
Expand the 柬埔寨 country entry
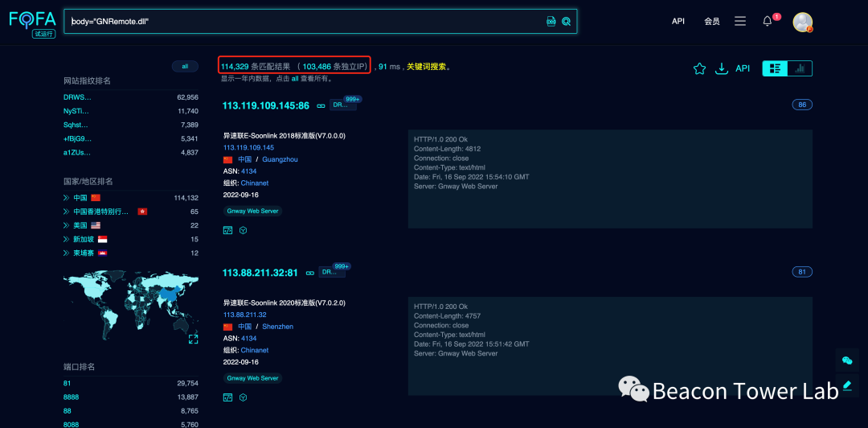(67, 253)
